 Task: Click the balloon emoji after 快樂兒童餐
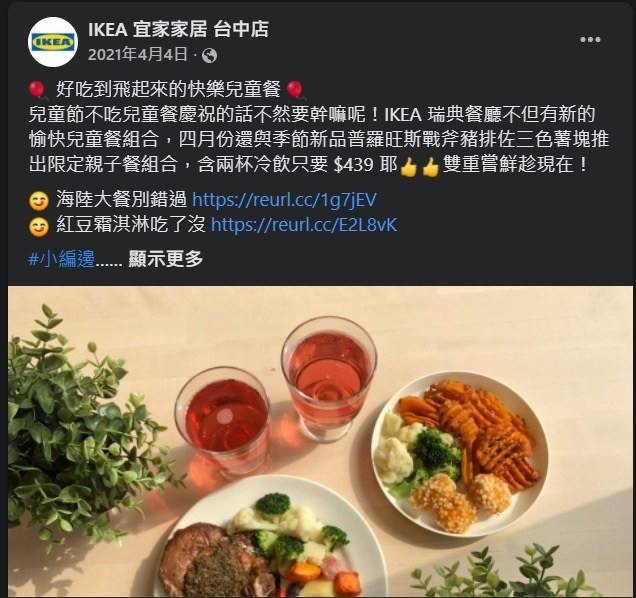point(295,90)
